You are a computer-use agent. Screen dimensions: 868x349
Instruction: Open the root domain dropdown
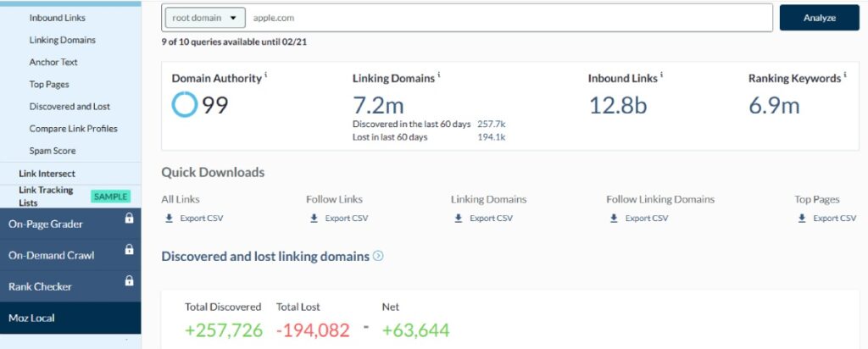coord(205,18)
